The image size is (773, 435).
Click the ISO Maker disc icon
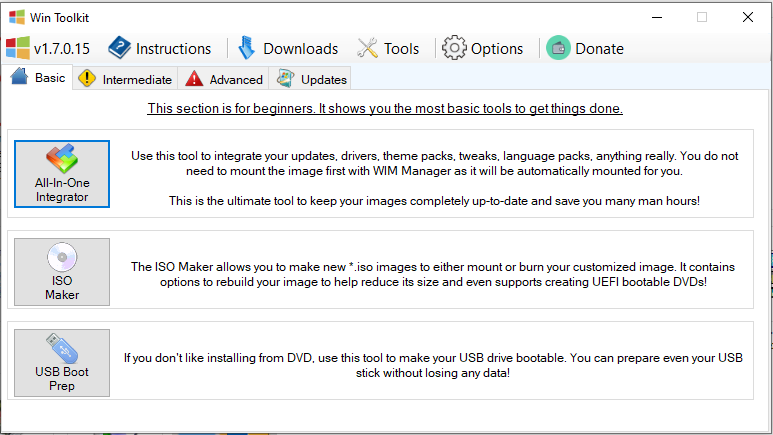point(62,257)
